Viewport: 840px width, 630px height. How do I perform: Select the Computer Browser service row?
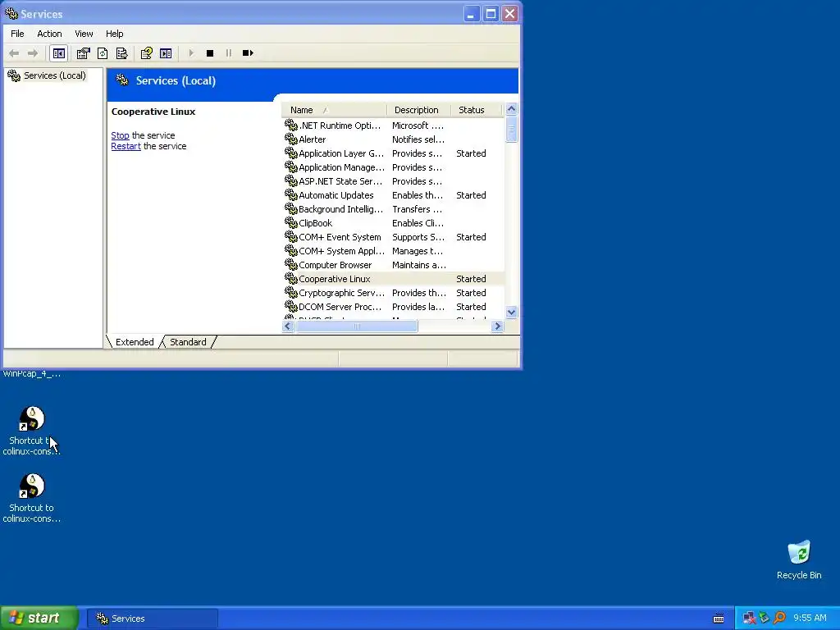coord(393,265)
